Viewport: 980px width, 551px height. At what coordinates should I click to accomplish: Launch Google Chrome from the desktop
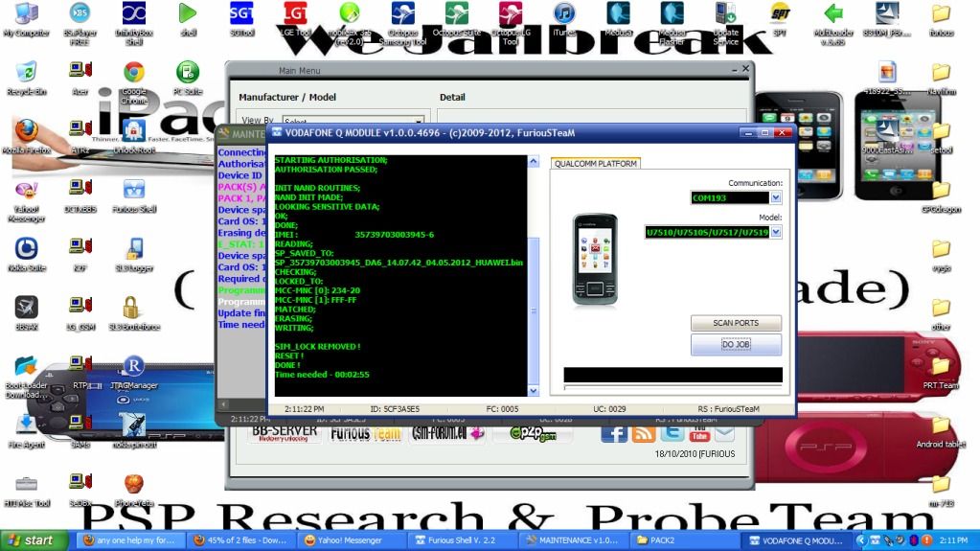pos(134,77)
